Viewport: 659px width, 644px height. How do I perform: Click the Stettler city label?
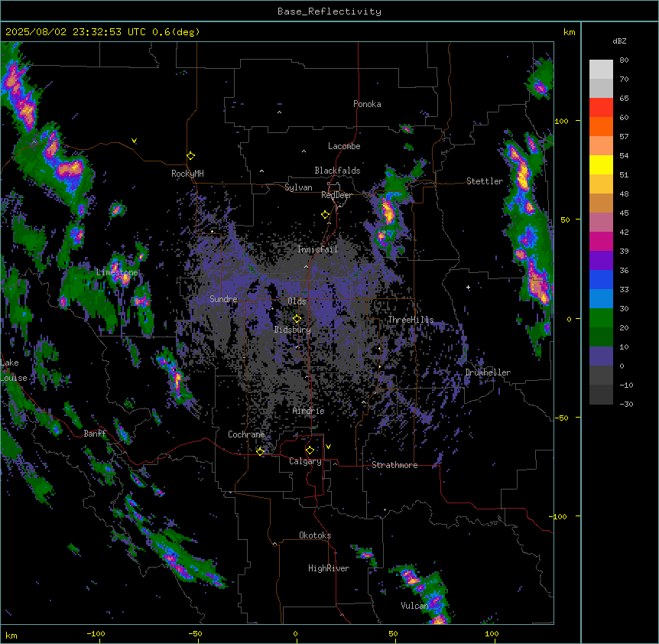pos(485,181)
